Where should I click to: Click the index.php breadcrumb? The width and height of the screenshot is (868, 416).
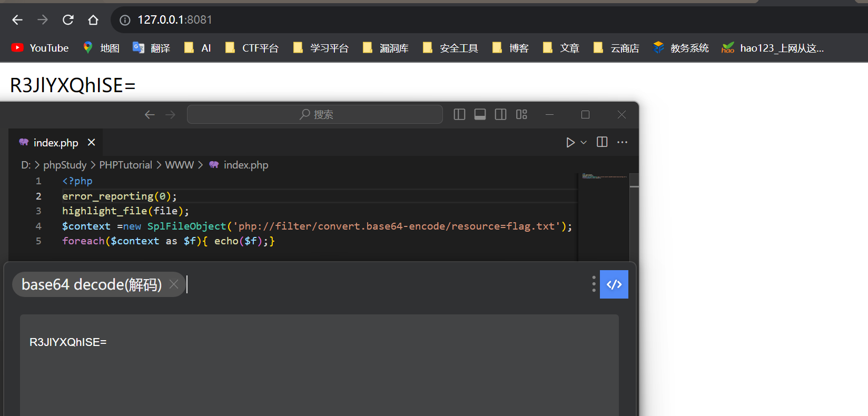[x=239, y=165]
